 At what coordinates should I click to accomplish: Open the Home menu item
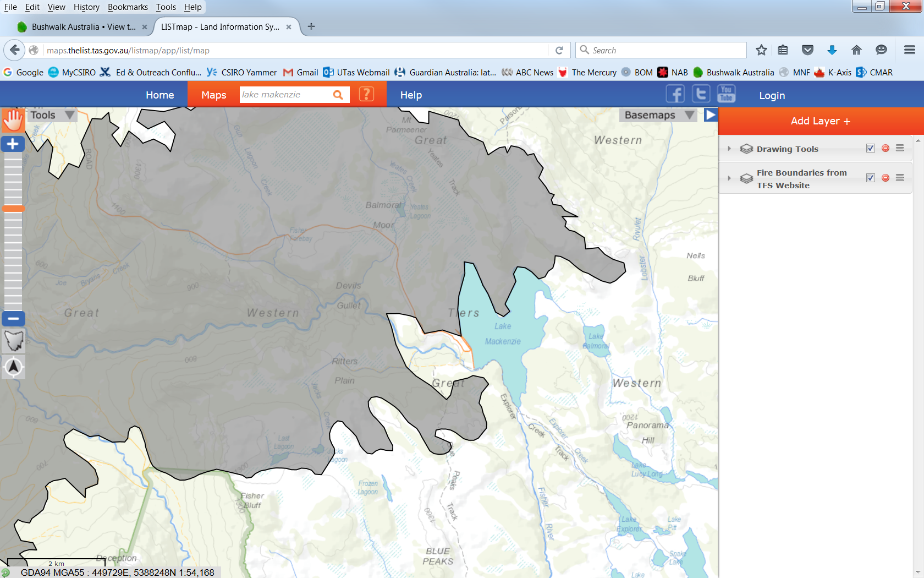(160, 95)
